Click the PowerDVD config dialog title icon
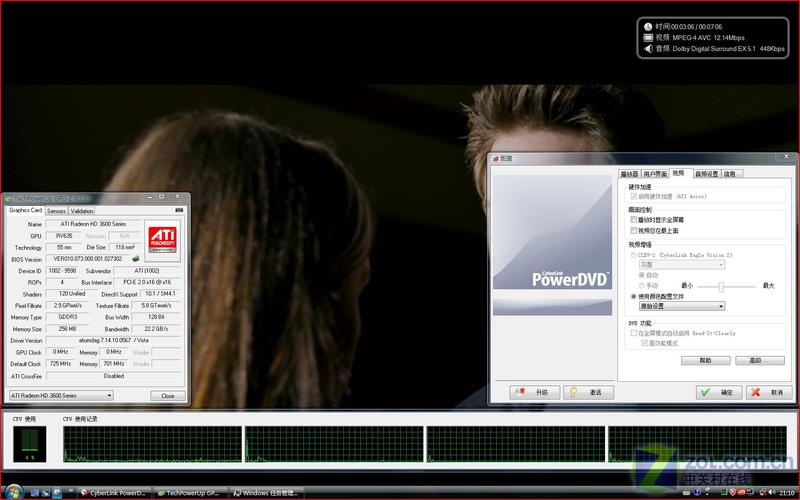Screen dimensions: 800x500 (x=495, y=159)
